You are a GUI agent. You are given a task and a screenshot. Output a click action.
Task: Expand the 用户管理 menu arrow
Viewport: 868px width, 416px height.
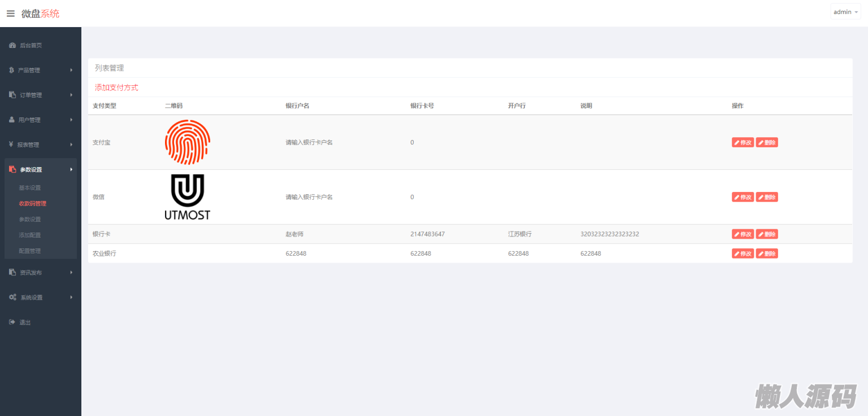71,120
